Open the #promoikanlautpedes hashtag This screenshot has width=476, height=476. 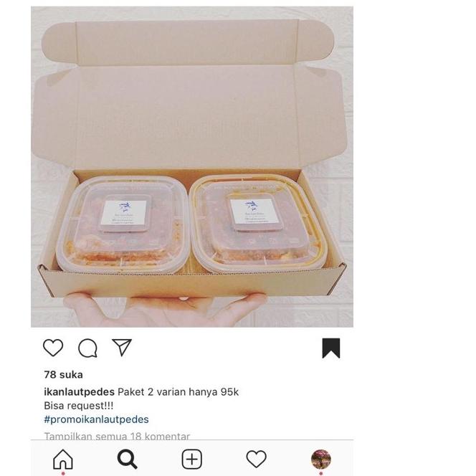(96, 419)
